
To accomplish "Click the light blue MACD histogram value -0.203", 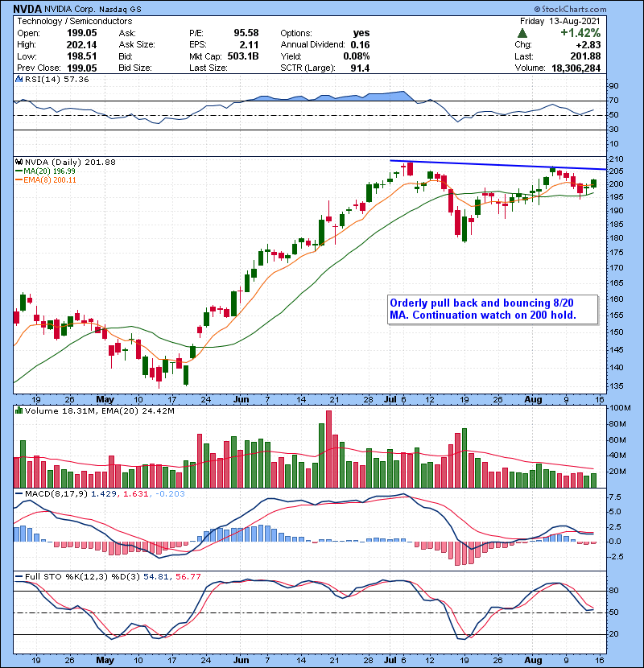I will point(170,494).
